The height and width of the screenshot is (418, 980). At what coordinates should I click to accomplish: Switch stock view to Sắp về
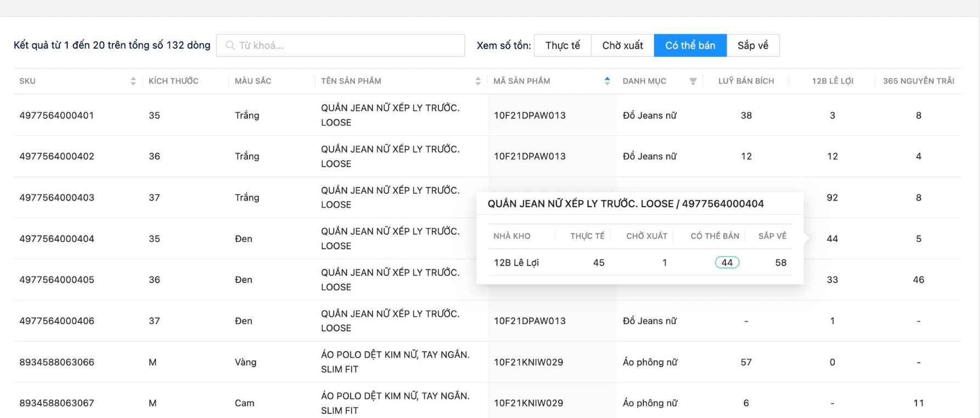click(752, 46)
